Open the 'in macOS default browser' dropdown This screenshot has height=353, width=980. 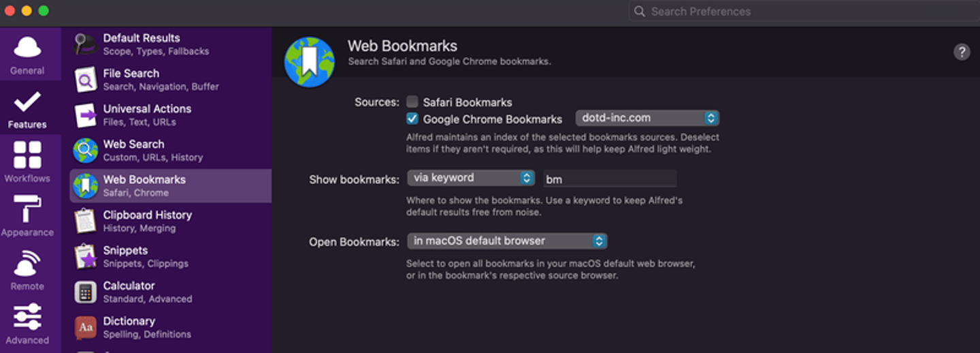point(506,241)
